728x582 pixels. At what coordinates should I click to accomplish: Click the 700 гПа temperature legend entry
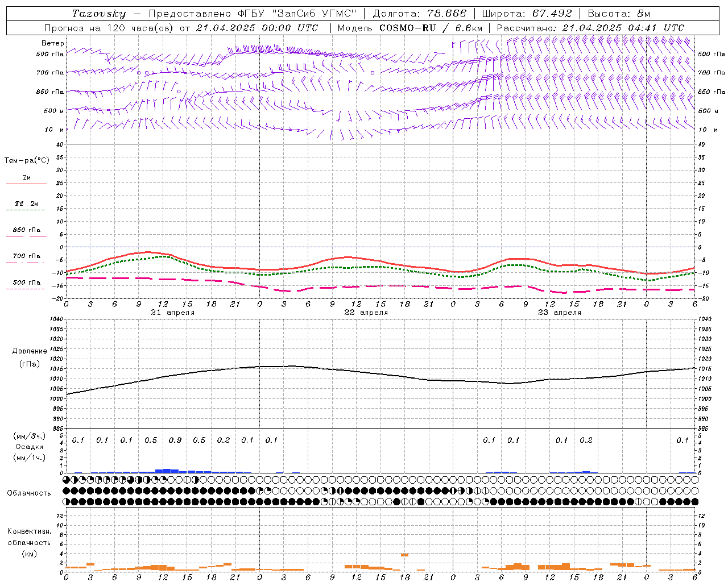[26, 257]
